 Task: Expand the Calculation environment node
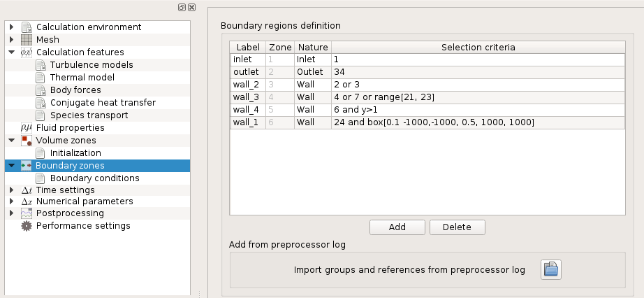tap(11, 27)
